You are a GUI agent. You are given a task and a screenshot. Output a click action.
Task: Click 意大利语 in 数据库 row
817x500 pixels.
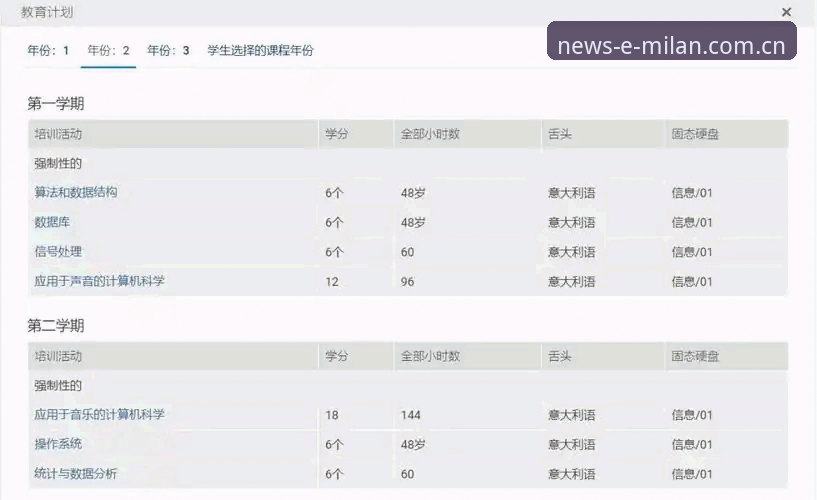pyautogui.click(x=572, y=222)
